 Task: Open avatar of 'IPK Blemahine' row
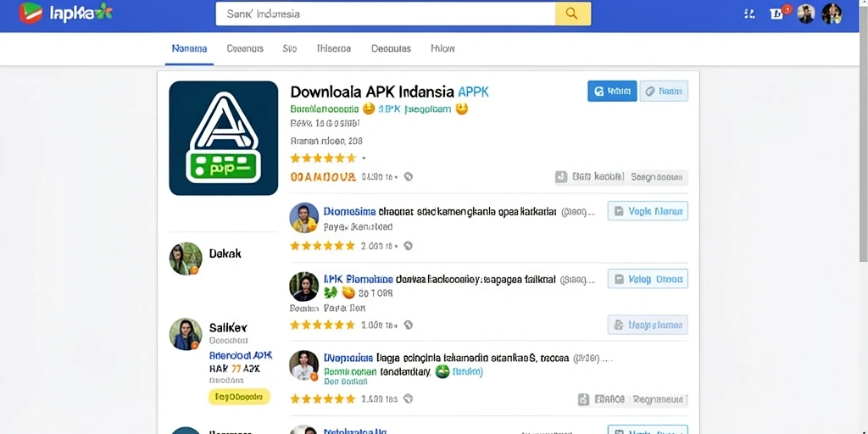tap(304, 287)
